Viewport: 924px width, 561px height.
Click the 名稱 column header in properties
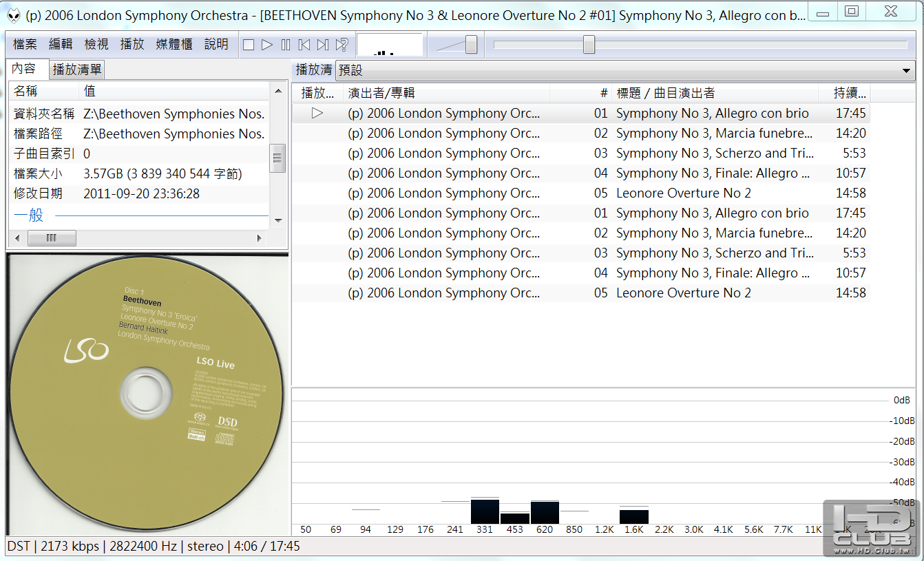coord(44,91)
